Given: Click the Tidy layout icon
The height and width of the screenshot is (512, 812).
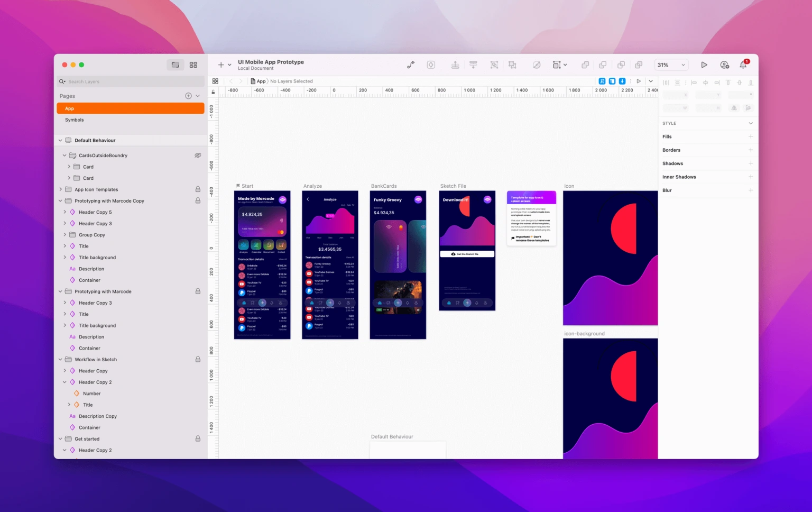Looking at the screenshot, I should point(473,65).
